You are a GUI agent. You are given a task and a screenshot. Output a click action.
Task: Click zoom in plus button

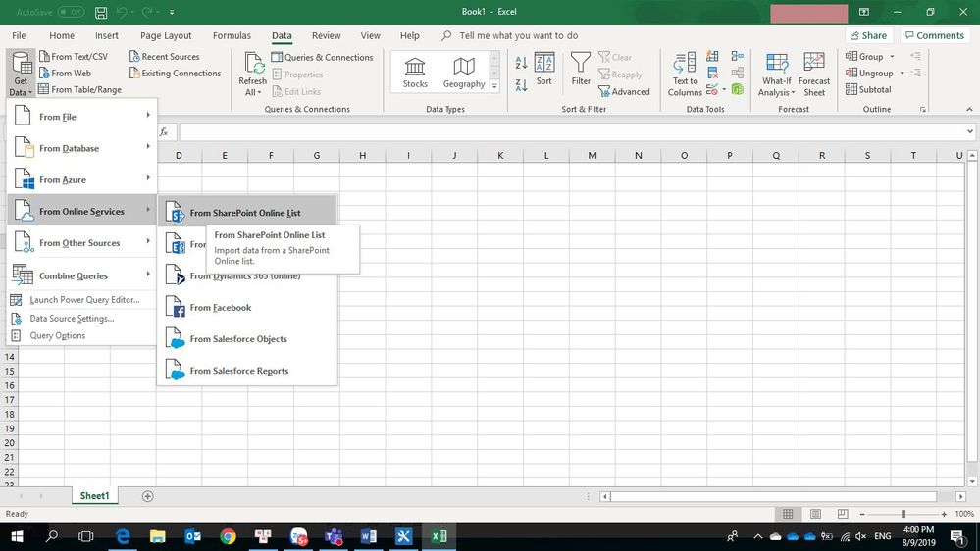(944, 514)
